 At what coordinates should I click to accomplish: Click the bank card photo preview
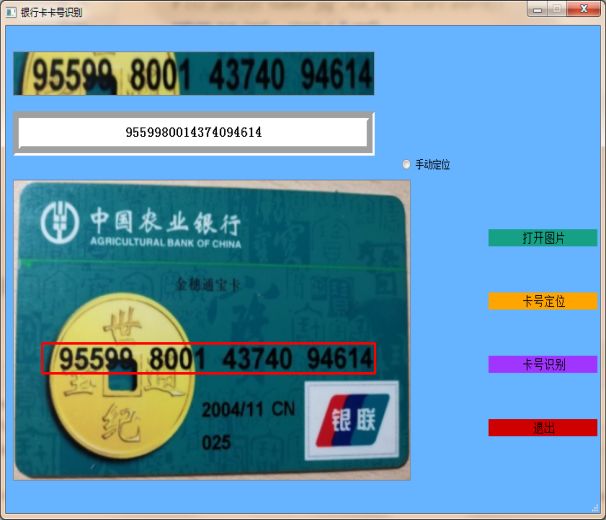pyautogui.click(x=212, y=330)
